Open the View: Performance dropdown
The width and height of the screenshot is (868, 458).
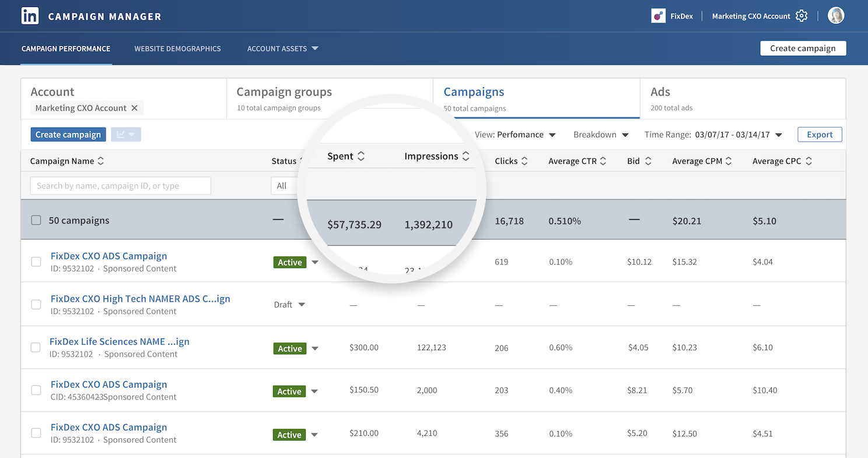515,135
